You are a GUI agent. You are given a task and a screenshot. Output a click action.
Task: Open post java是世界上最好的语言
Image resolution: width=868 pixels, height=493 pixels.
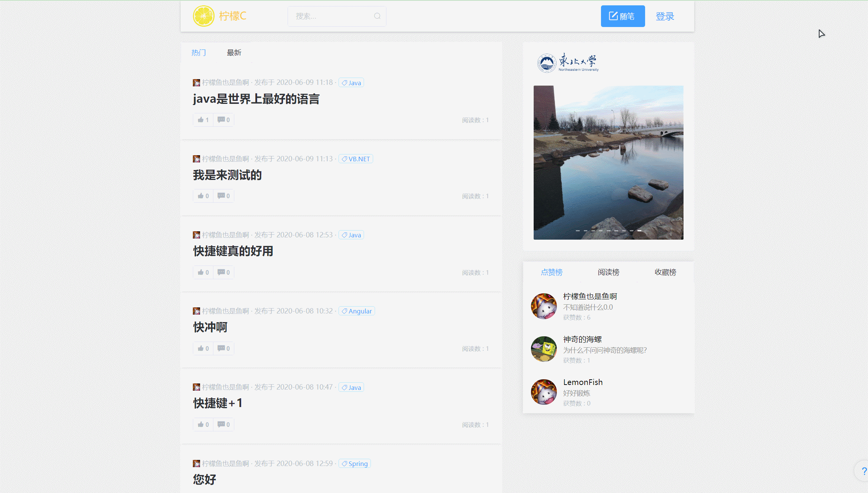pos(256,99)
